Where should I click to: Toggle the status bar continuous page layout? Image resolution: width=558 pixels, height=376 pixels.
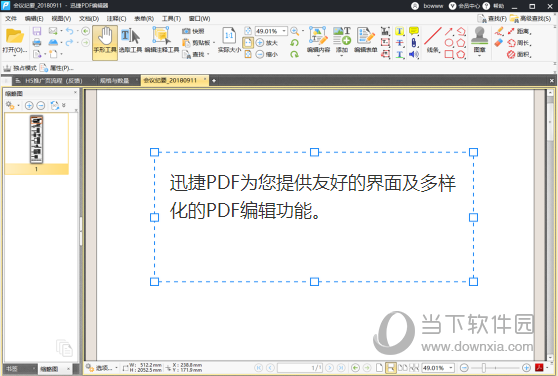(x=391, y=367)
